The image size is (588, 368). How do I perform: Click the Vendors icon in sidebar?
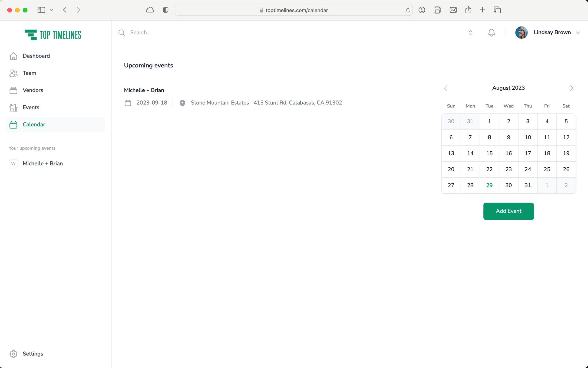click(13, 90)
